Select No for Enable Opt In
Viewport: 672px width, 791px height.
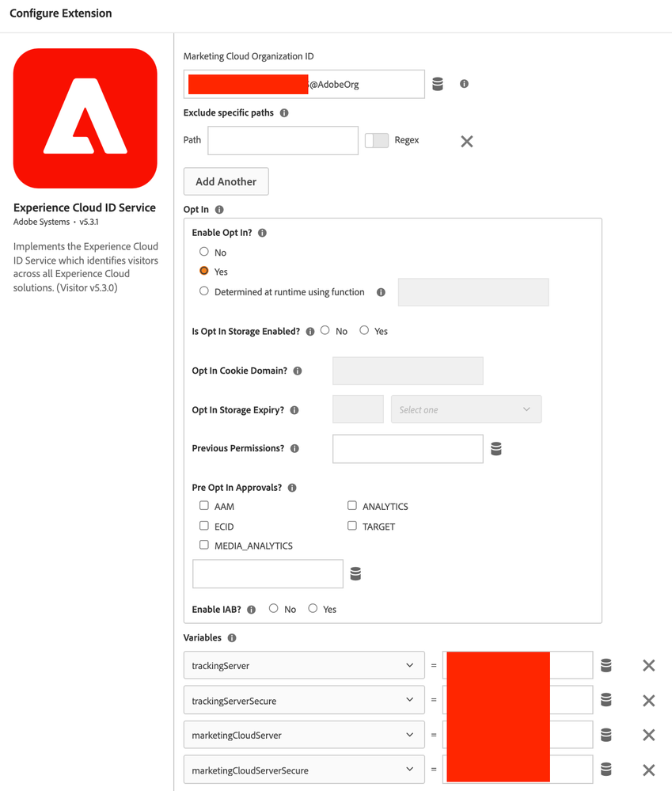[204, 252]
